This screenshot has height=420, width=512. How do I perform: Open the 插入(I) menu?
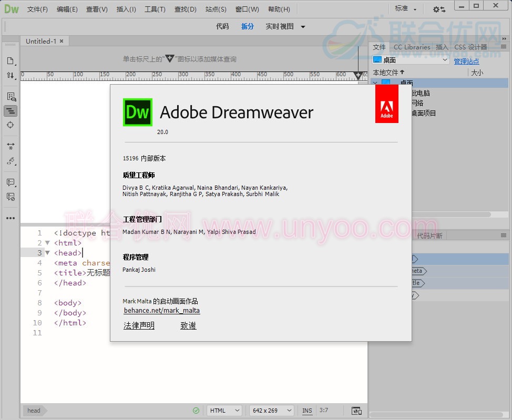pos(126,9)
